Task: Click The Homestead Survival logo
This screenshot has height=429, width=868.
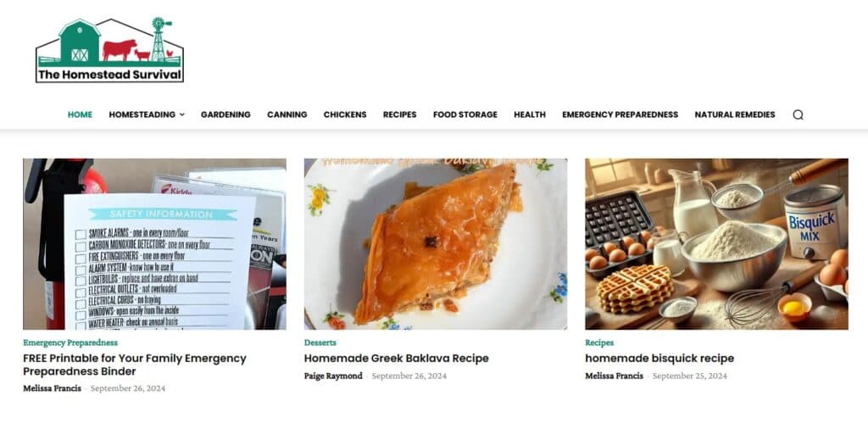Action: pyautogui.click(x=109, y=50)
